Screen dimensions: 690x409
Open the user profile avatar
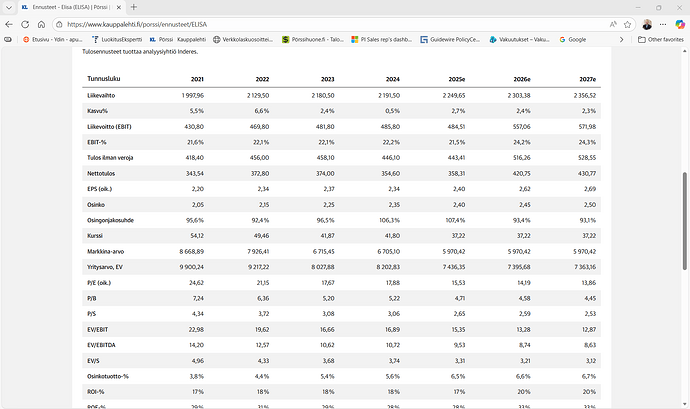pos(647,23)
